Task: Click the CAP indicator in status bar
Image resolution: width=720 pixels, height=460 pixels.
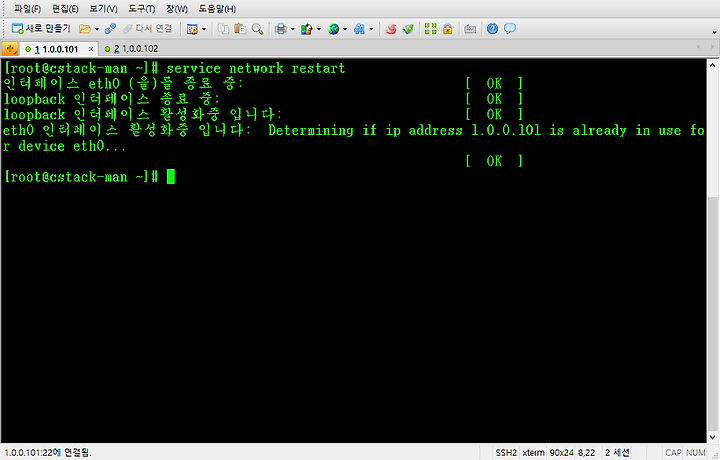Action: [673, 453]
